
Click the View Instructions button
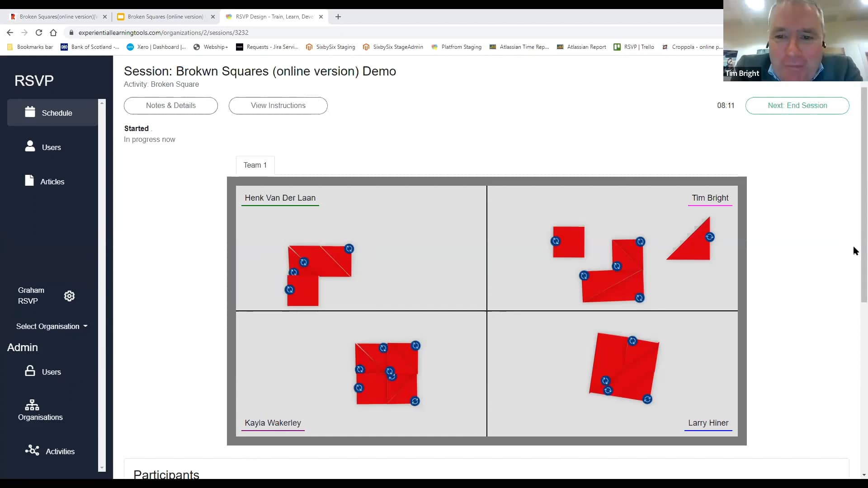[x=278, y=105]
